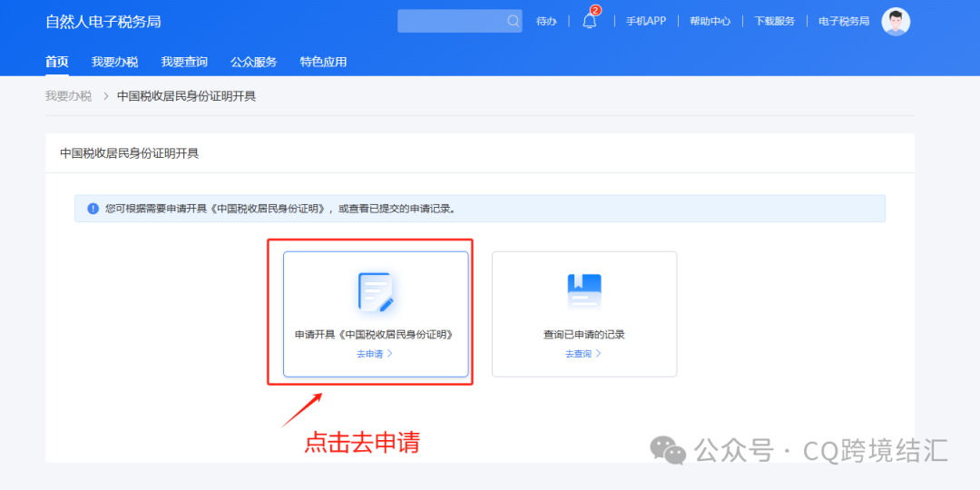Click the chevron next to 去查询
Image resolution: width=980 pixels, height=490 pixels.
tap(599, 353)
